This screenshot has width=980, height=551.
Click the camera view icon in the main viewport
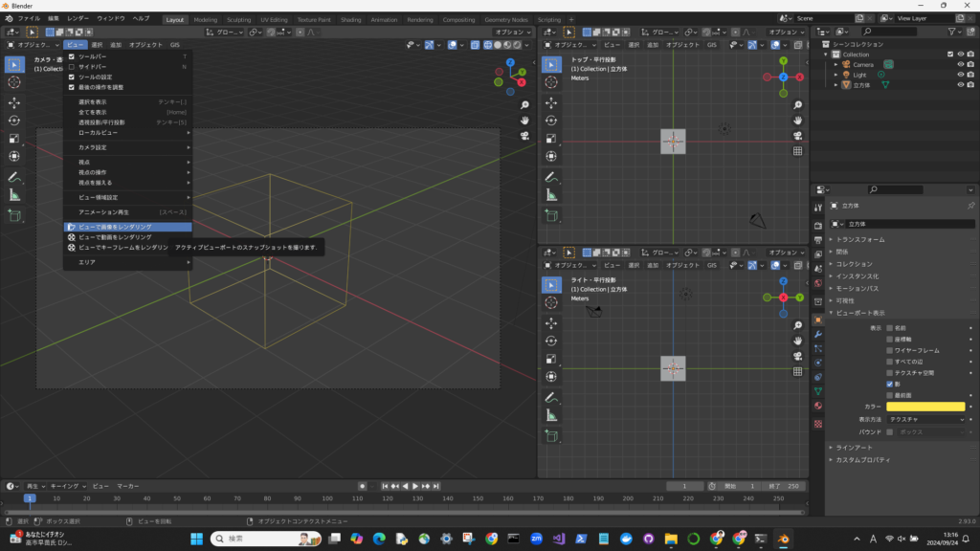[525, 137]
